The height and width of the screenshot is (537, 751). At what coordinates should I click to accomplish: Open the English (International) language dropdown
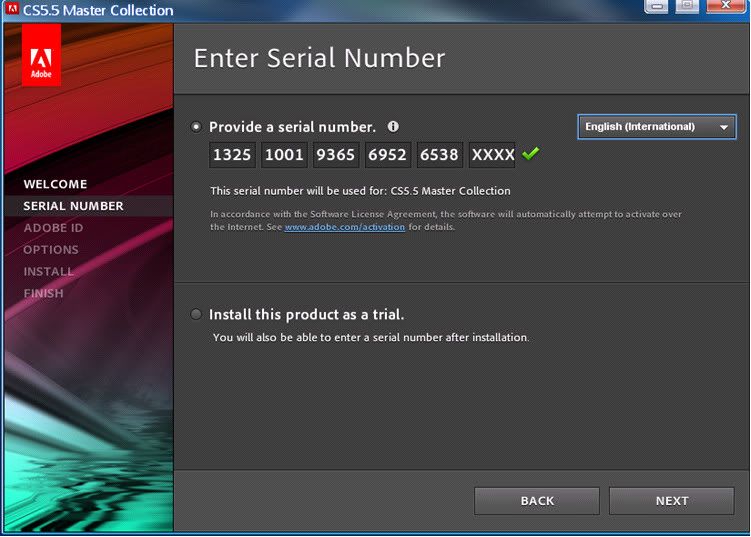coord(657,127)
